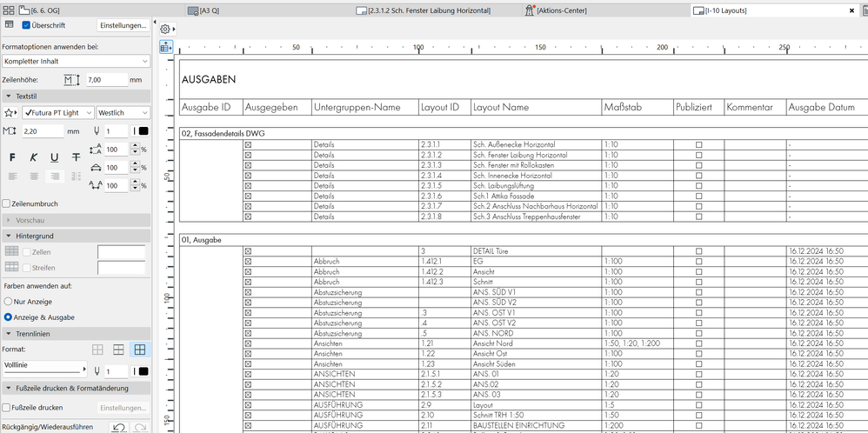Apply italic K formatting
This screenshot has width=868, height=433.
point(33,157)
